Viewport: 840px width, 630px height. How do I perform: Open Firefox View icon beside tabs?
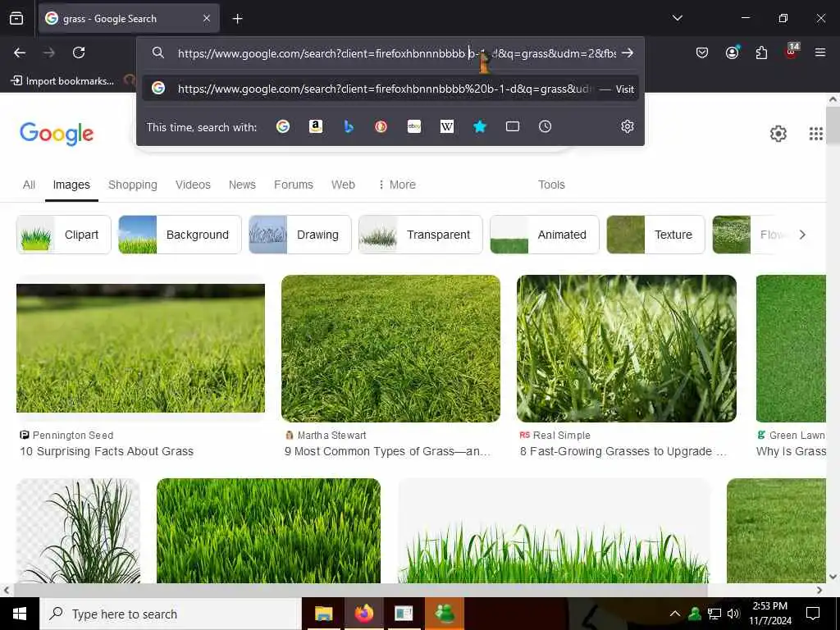pyautogui.click(x=16, y=19)
